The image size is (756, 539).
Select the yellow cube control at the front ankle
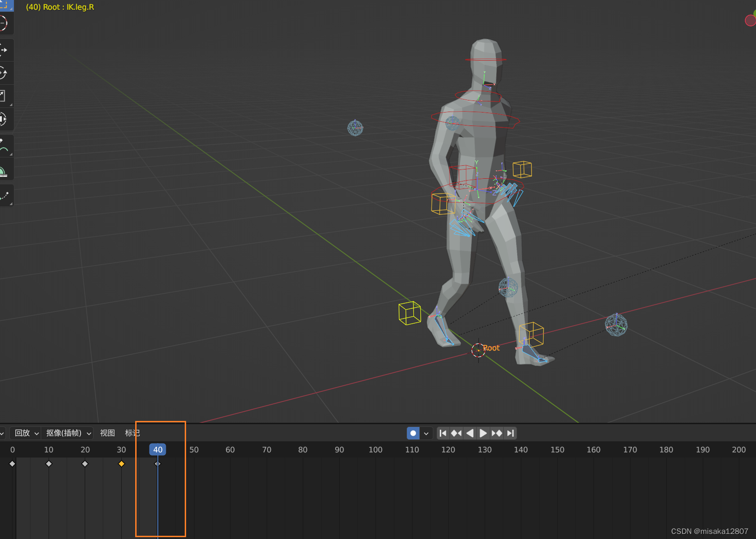[x=531, y=334]
